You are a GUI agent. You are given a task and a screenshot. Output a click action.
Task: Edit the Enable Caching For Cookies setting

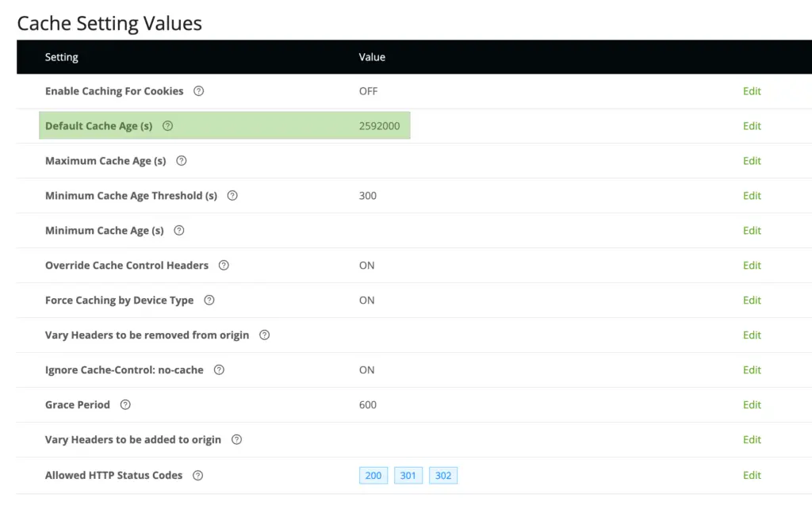click(752, 91)
